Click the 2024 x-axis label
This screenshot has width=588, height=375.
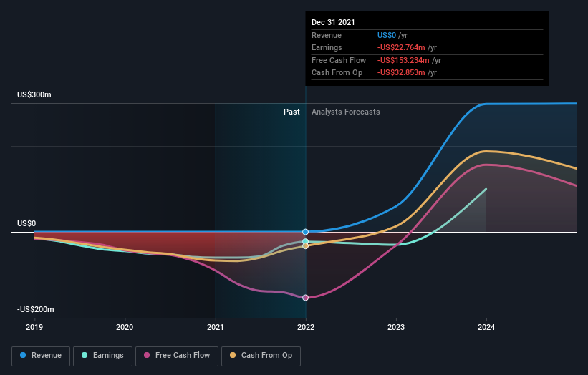pos(486,327)
